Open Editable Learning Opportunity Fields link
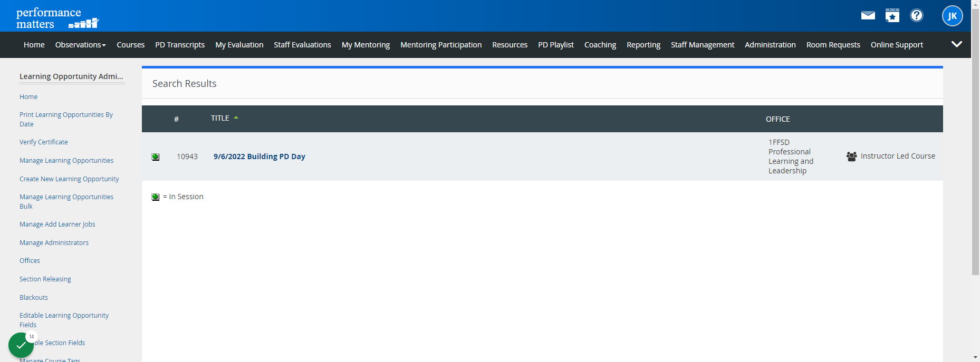The width and height of the screenshot is (980, 362). 64,320
